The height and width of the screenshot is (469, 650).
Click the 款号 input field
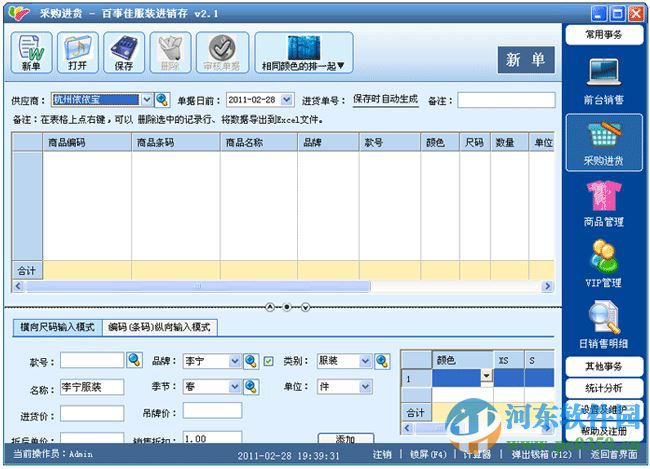(92, 360)
